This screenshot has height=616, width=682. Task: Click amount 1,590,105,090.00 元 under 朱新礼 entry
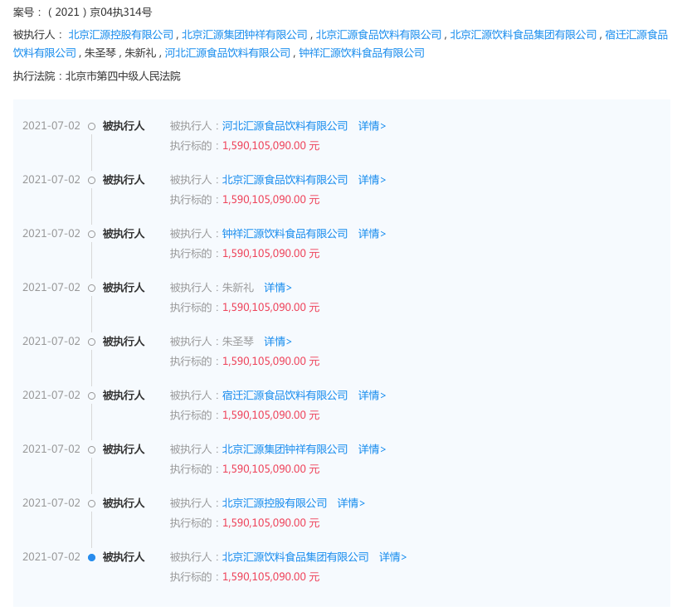pyautogui.click(x=271, y=308)
